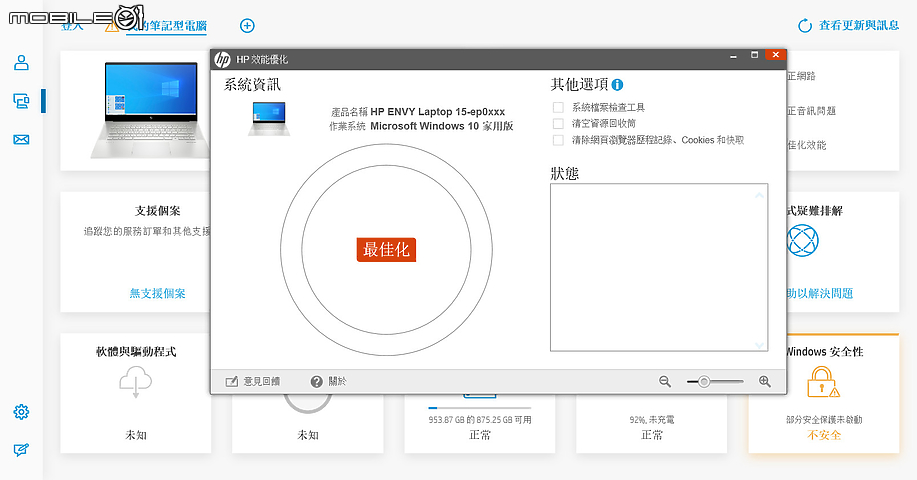Click 佳化效能 entry in background list
The image size is (917, 480).
tap(806, 145)
